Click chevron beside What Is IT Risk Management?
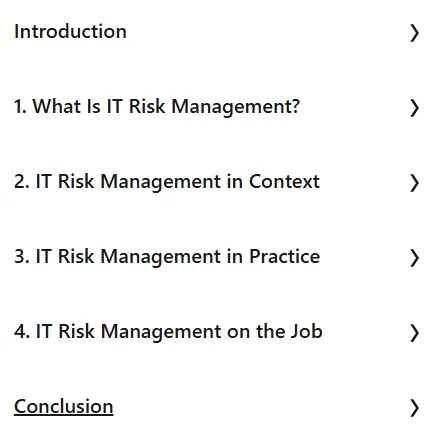This screenshot has width=448, height=441. pyautogui.click(x=414, y=108)
